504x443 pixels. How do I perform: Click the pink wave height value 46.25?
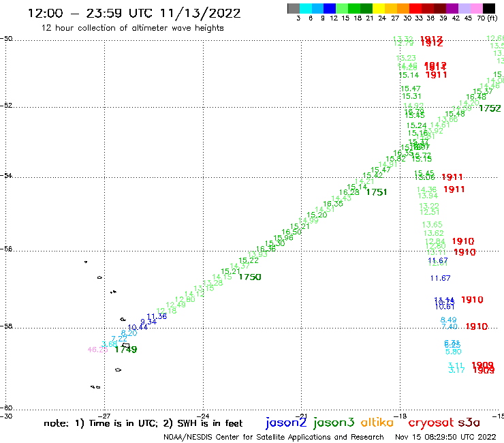click(97, 350)
